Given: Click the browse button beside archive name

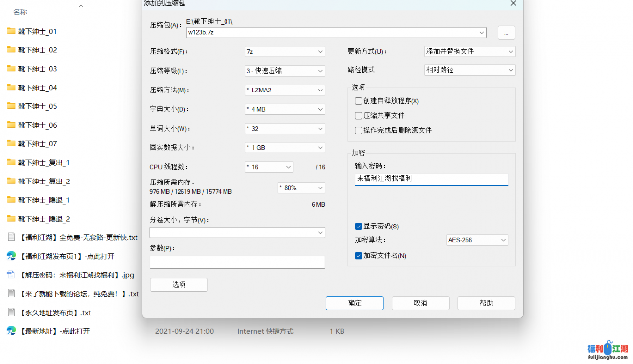Looking at the screenshot, I should click(x=506, y=33).
